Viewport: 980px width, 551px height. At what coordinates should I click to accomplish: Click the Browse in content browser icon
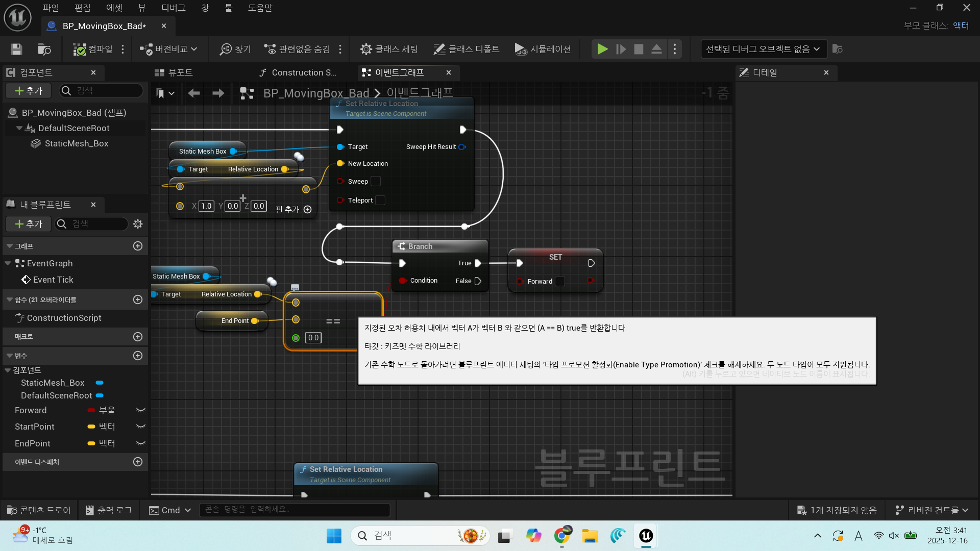click(44, 49)
